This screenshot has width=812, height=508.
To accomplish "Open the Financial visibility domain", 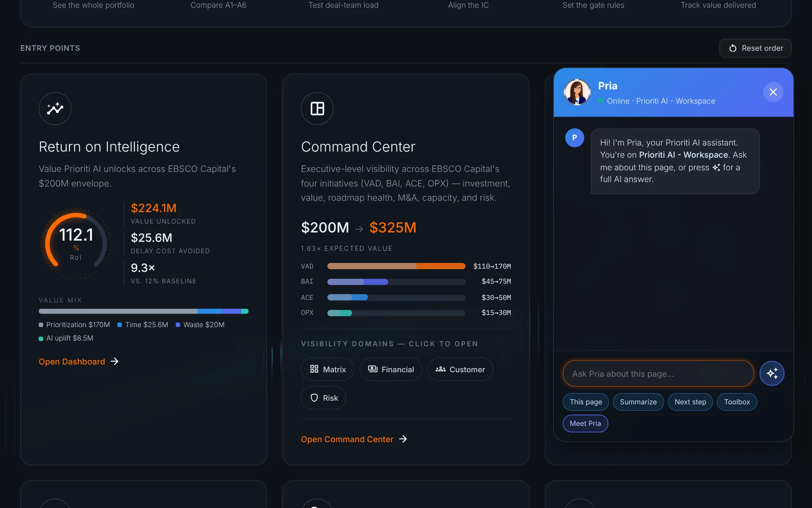I will pyautogui.click(x=391, y=369).
